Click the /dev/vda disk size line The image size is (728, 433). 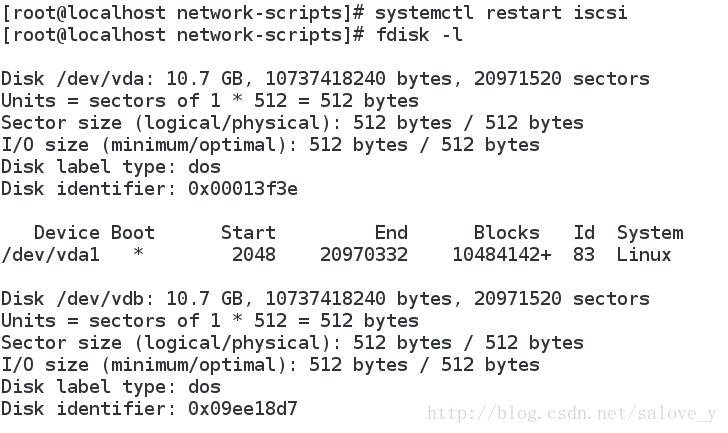pyautogui.click(x=325, y=79)
